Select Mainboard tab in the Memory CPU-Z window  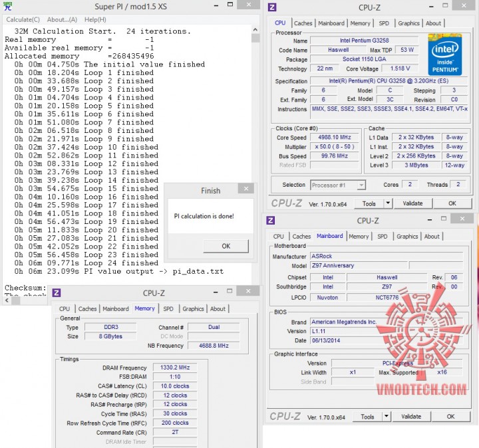click(116, 309)
